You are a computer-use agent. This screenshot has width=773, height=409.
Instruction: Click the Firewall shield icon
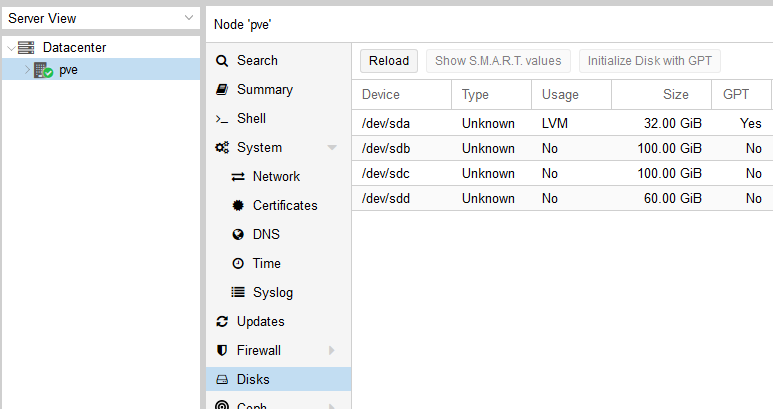point(222,350)
